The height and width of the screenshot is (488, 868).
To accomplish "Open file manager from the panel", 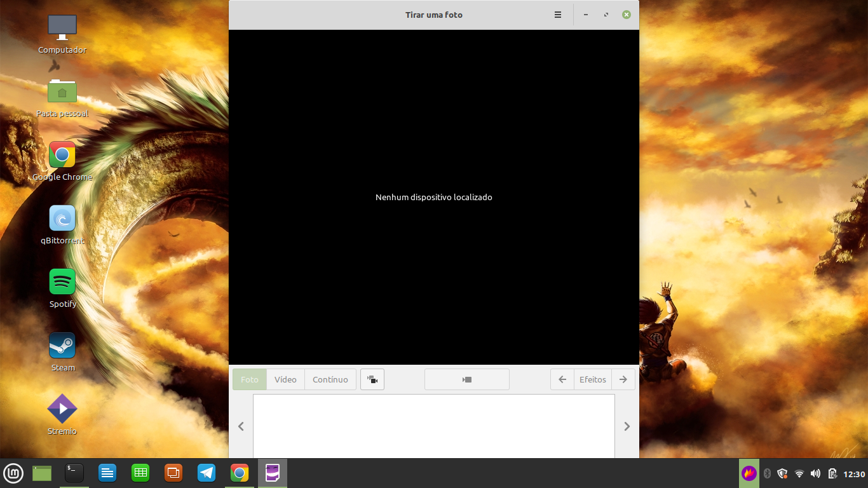I will point(42,473).
